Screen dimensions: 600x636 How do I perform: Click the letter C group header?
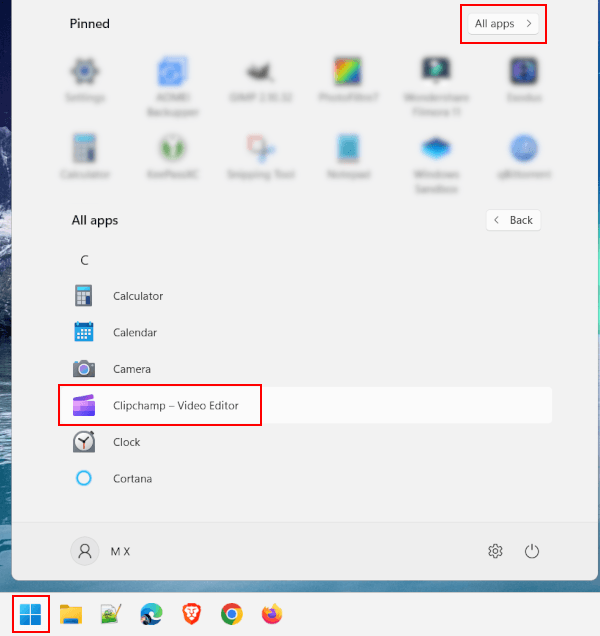[84, 260]
